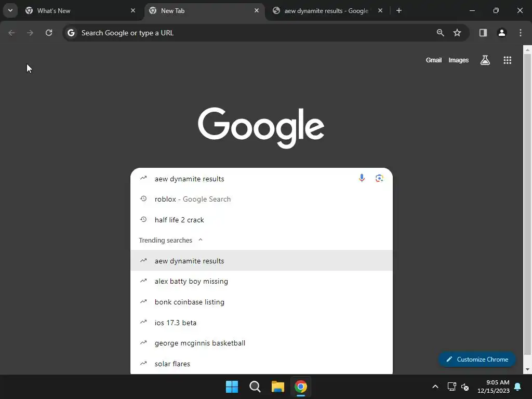
Task: Click Customize Chrome button
Action: coord(477,360)
